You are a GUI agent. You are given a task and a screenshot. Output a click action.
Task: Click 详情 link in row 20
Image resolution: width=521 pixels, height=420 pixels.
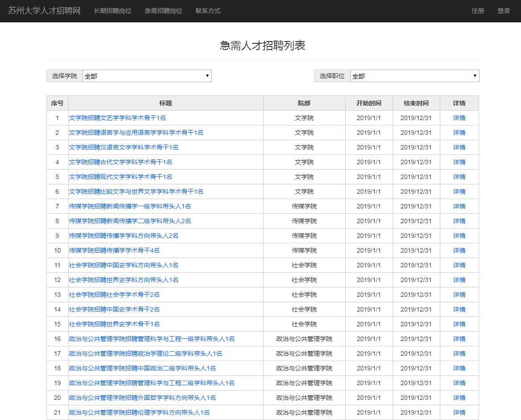[x=459, y=398]
